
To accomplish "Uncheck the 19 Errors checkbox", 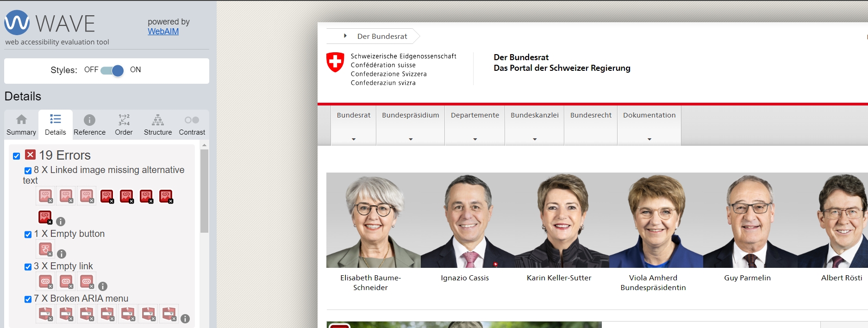I will click(x=16, y=156).
